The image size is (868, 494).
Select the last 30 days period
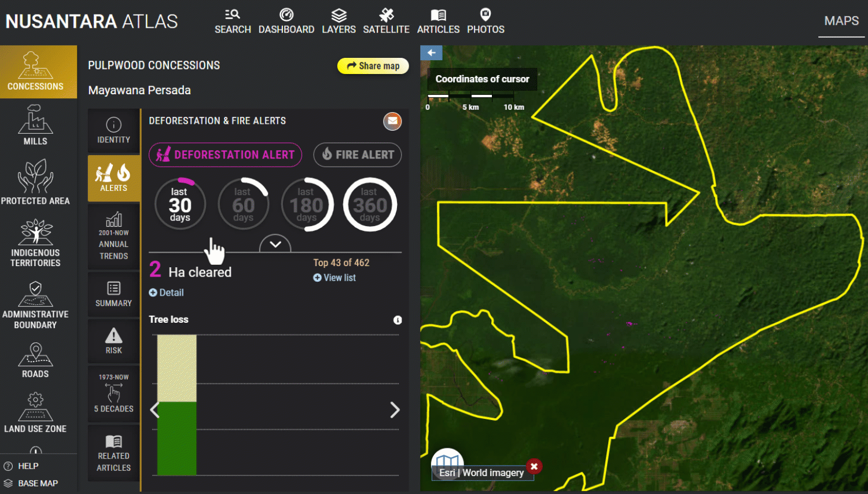pos(180,204)
